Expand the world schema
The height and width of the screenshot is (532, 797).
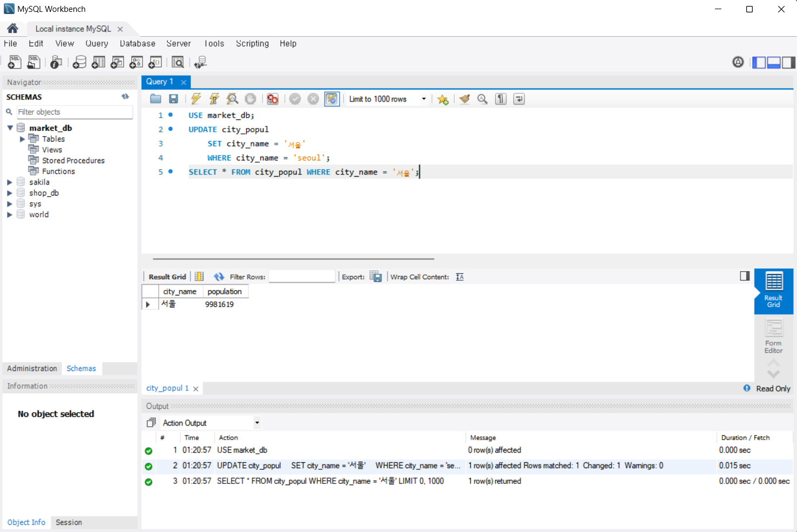pos(10,214)
